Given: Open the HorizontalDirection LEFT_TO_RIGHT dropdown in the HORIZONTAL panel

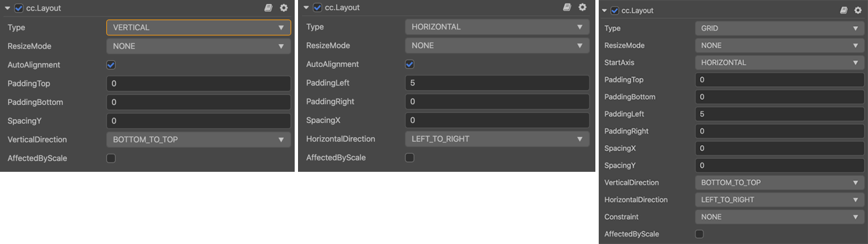Looking at the screenshot, I should coord(497,139).
